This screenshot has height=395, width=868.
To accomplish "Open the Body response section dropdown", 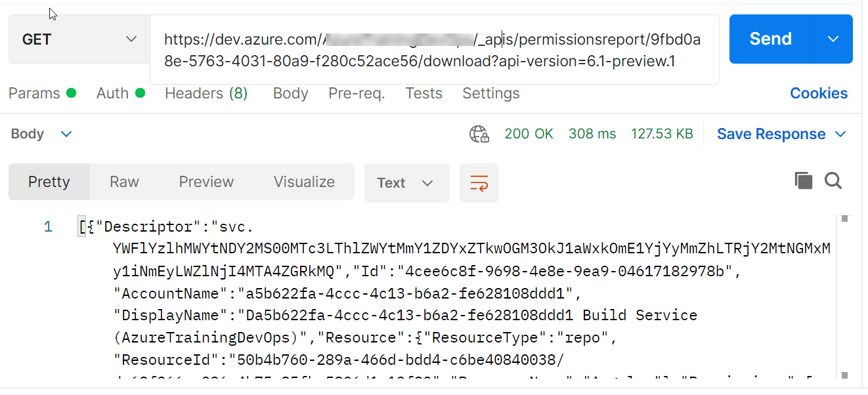I will tap(66, 133).
